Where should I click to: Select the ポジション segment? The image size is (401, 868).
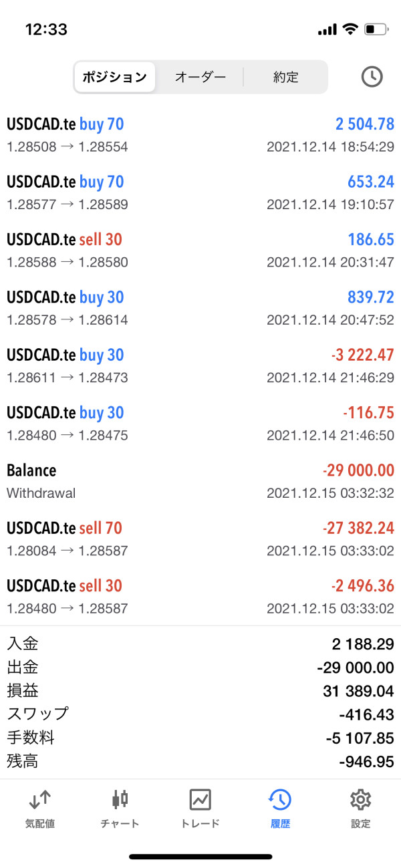115,77
